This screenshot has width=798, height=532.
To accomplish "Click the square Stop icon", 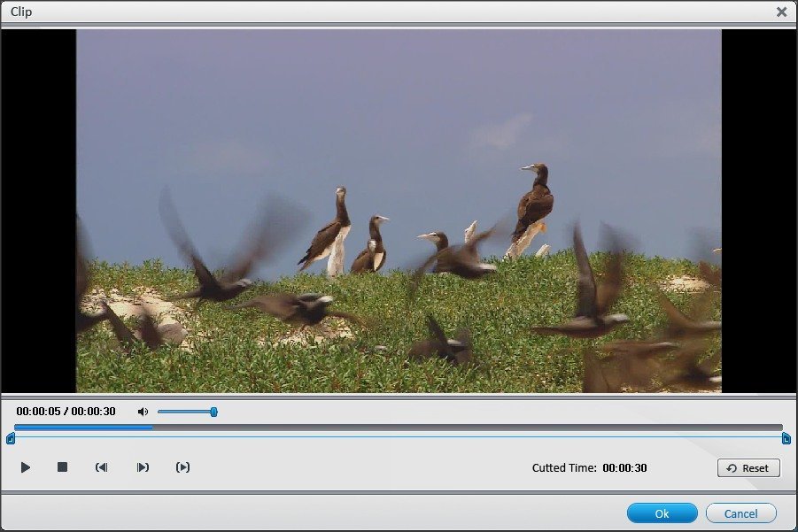I will (x=61, y=467).
